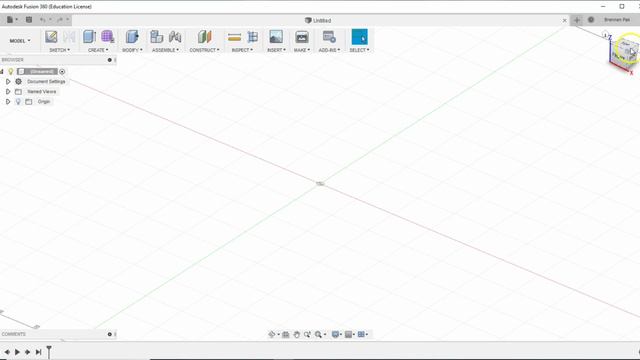The width and height of the screenshot is (640, 360).
Task: Select the Zoom window tool
Action: coord(307,334)
